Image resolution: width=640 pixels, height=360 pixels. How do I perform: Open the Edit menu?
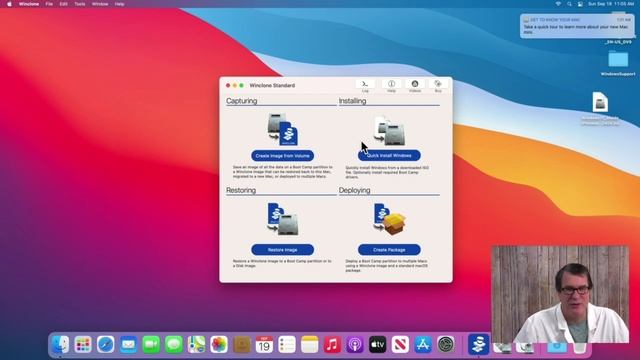click(63, 4)
